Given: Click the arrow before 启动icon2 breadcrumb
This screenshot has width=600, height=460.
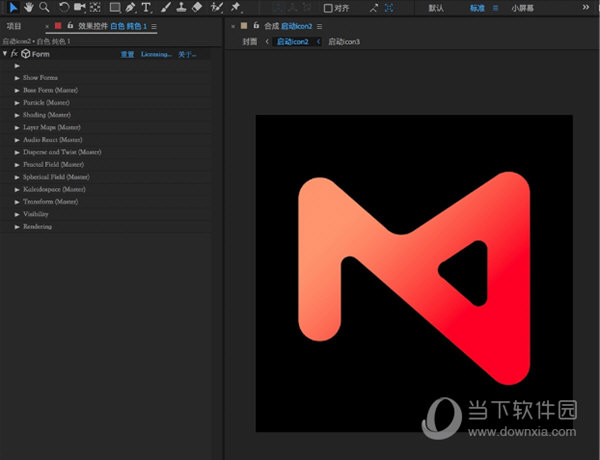Looking at the screenshot, I should [267, 41].
